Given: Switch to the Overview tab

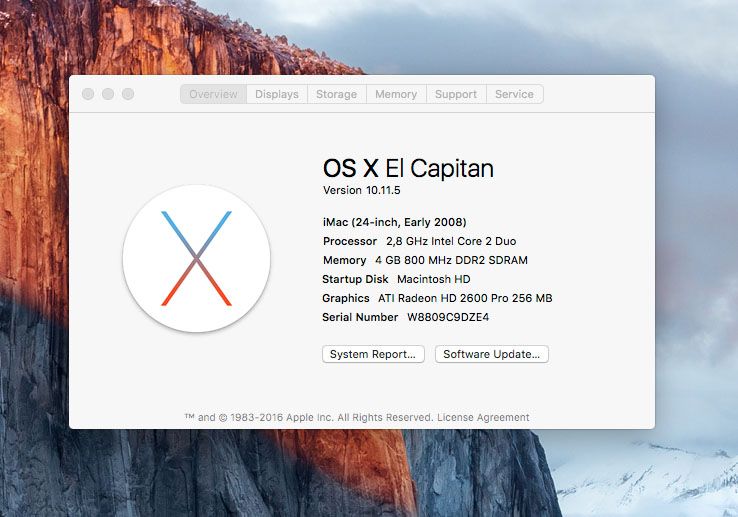Looking at the screenshot, I should (x=213, y=94).
